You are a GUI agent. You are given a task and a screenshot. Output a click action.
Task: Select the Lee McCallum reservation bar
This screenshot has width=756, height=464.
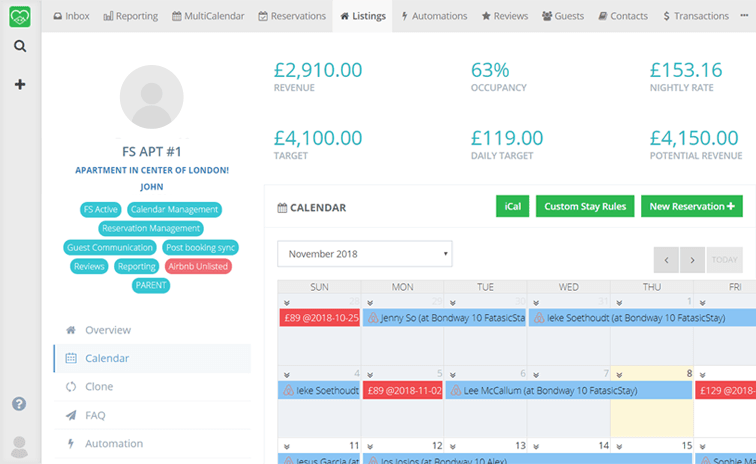568,390
